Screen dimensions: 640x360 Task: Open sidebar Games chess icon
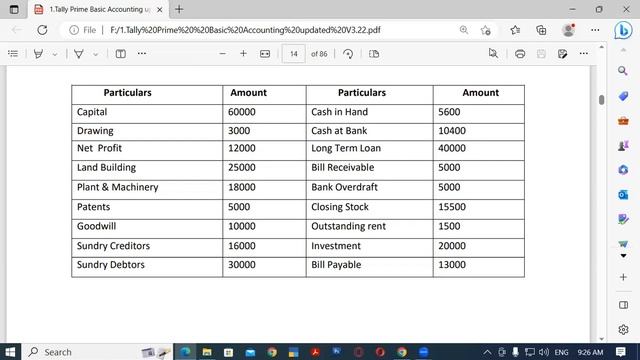623,145
